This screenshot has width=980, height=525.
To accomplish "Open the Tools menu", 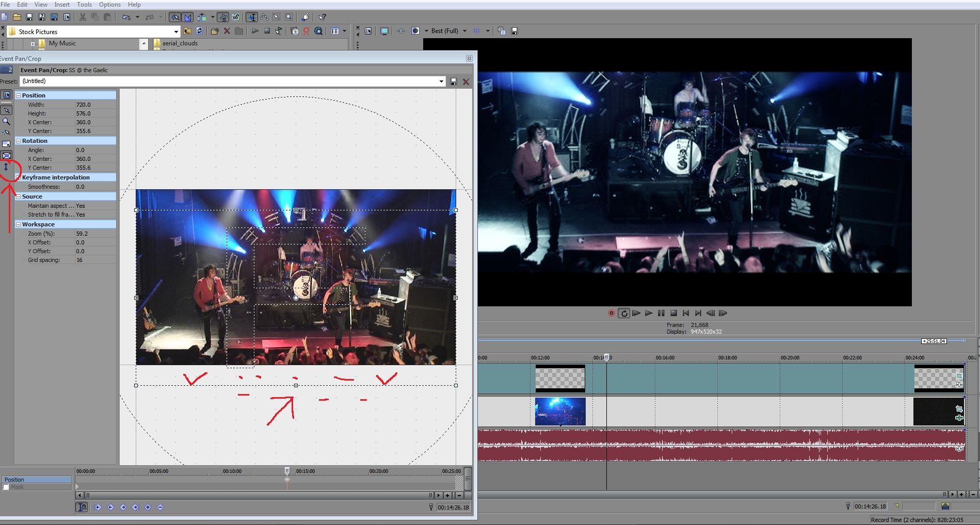I will click(84, 5).
